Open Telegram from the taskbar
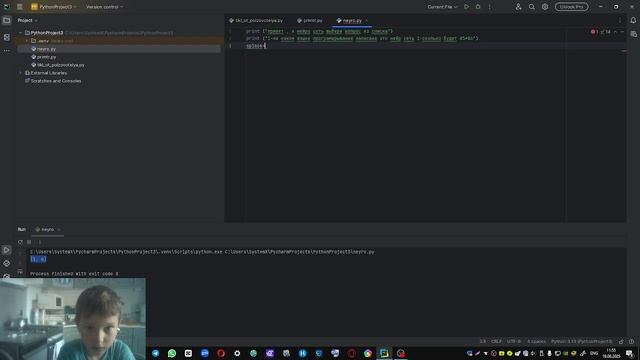 pos(156,353)
